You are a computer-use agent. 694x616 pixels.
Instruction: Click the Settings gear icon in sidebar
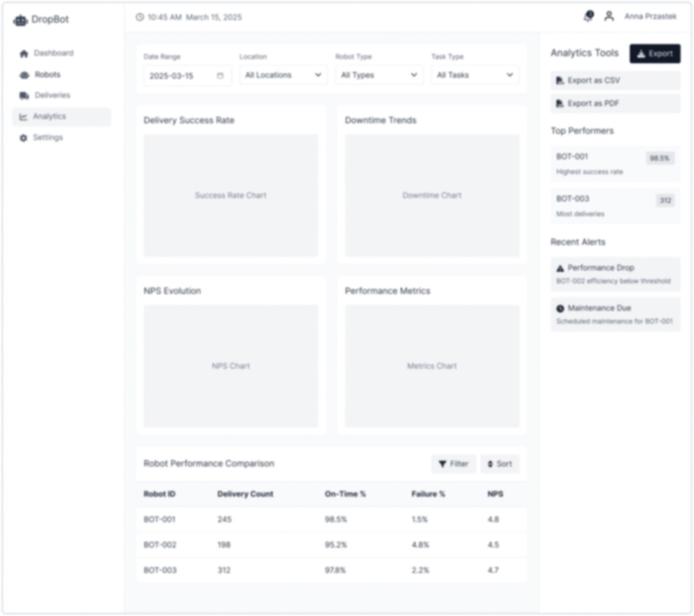coord(23,138)
